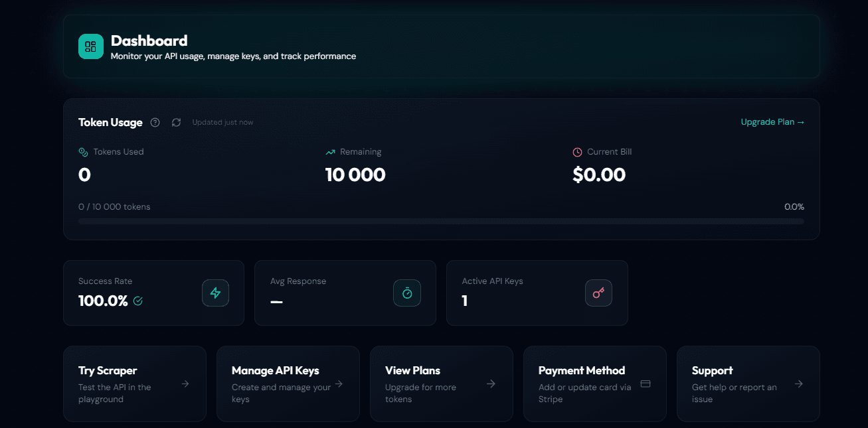Click the Try Scraper card
868x428 pixels.
(134, 384)
